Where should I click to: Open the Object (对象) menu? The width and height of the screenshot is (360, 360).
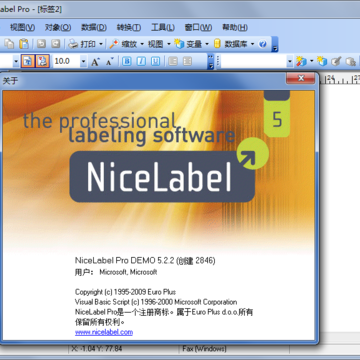tap(58, 27)
